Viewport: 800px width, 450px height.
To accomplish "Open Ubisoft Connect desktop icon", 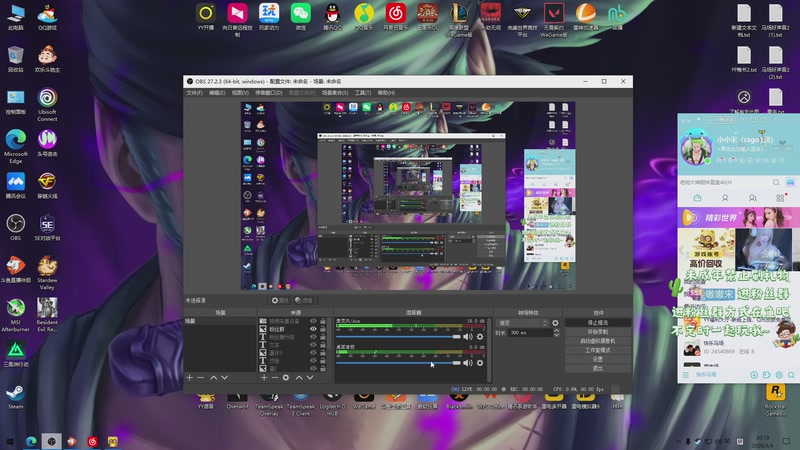I will [47, 104].
